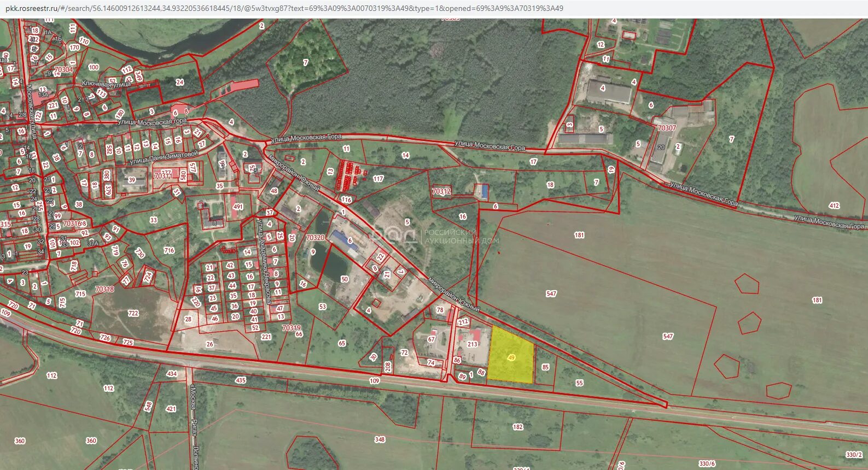Select parcel number 348
868x470 pixels.
[x=380, y=439]
